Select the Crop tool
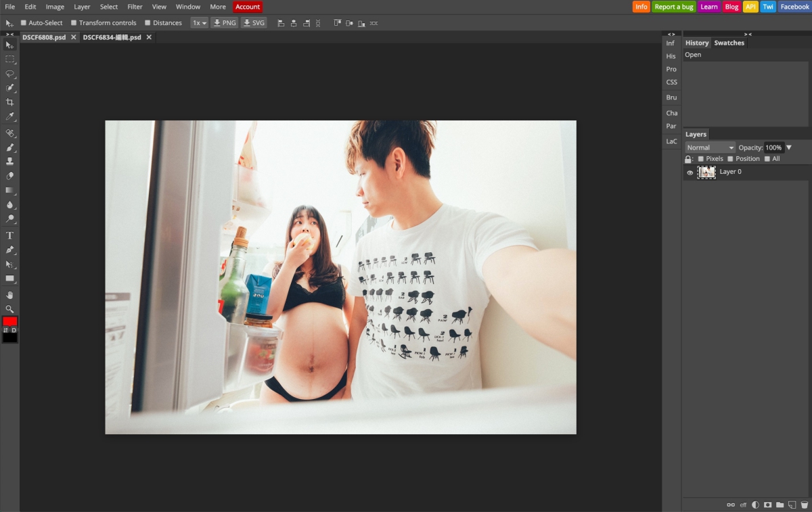812x512 pixels. tap(9, 102)
